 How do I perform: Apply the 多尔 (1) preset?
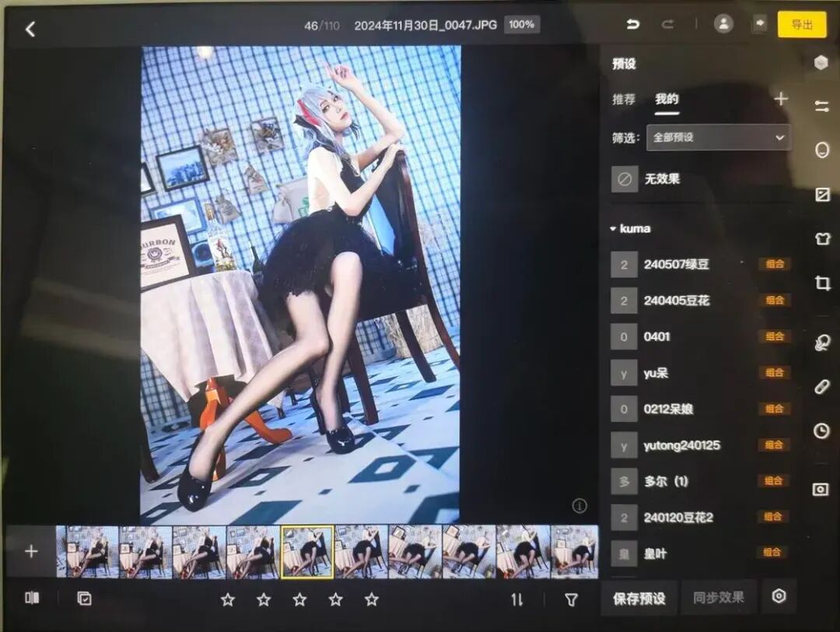tap(700, 481)
